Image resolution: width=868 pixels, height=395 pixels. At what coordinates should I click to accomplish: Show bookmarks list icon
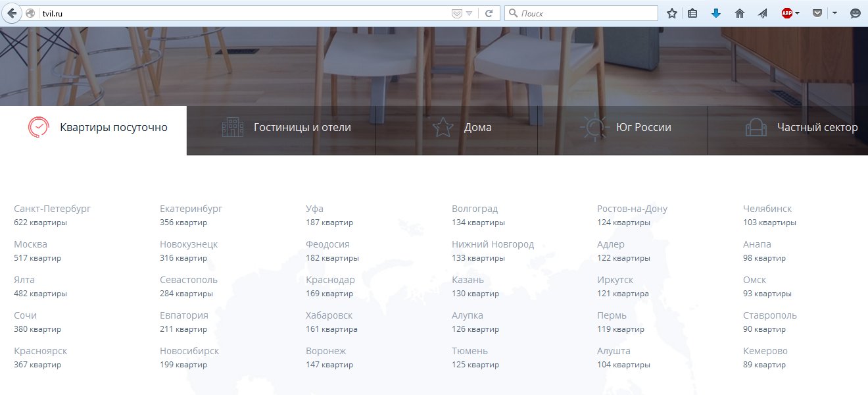pyautogui.click(x=692, y=13)
